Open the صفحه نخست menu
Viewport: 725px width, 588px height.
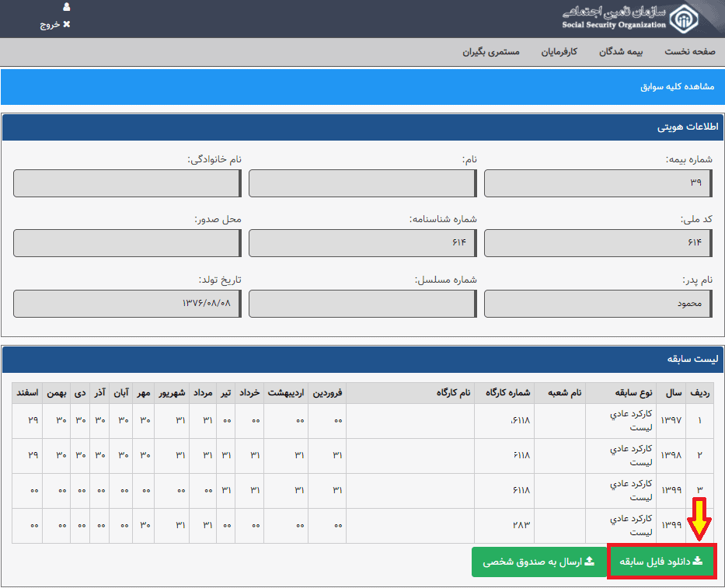(x=690, y=52)
